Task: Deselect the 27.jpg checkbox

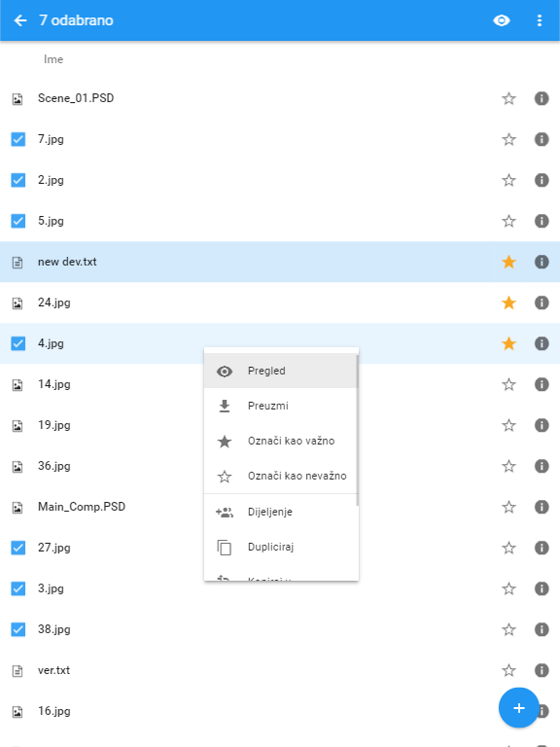Action: pyautogui.click(x=18, y=548)
